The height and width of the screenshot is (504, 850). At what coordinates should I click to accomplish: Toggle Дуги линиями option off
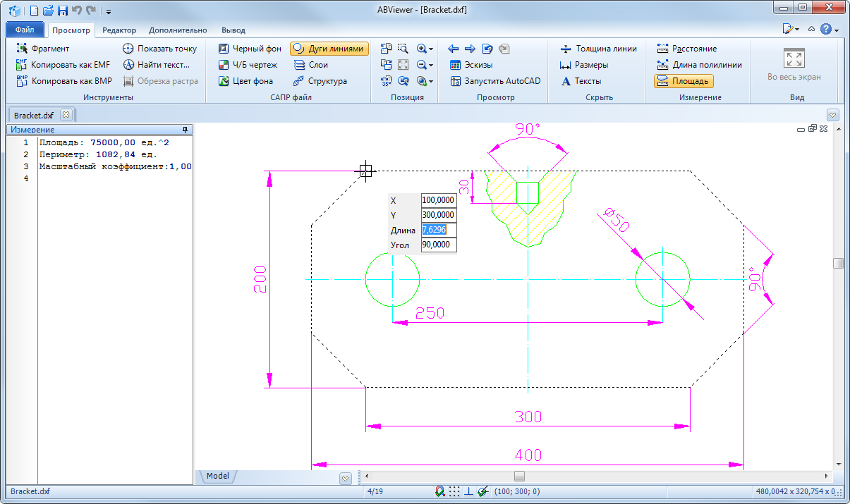(x=329, y=49)
